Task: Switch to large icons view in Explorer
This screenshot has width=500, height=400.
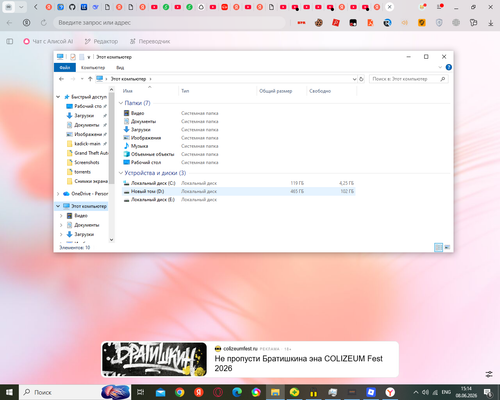Action: pos(447,247)
